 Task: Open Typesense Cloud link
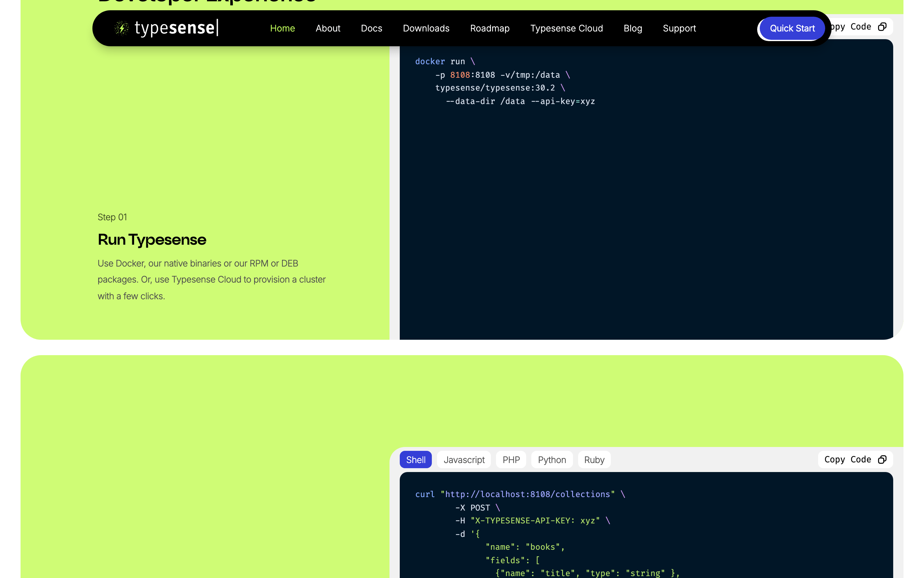[x=567, y=28]
